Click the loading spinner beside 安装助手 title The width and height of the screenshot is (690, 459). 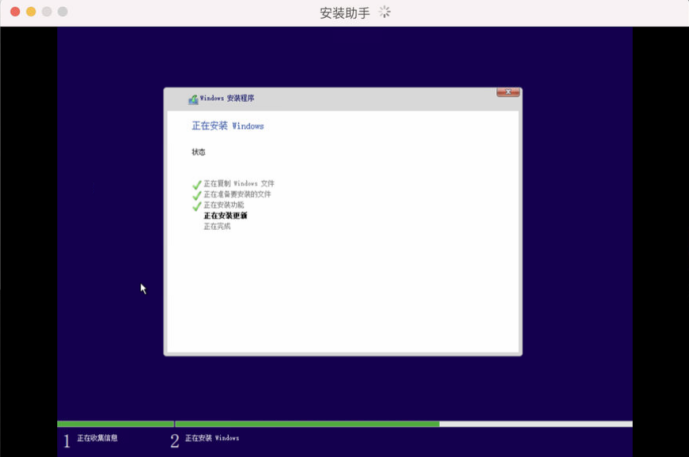[x=384, y=12]
